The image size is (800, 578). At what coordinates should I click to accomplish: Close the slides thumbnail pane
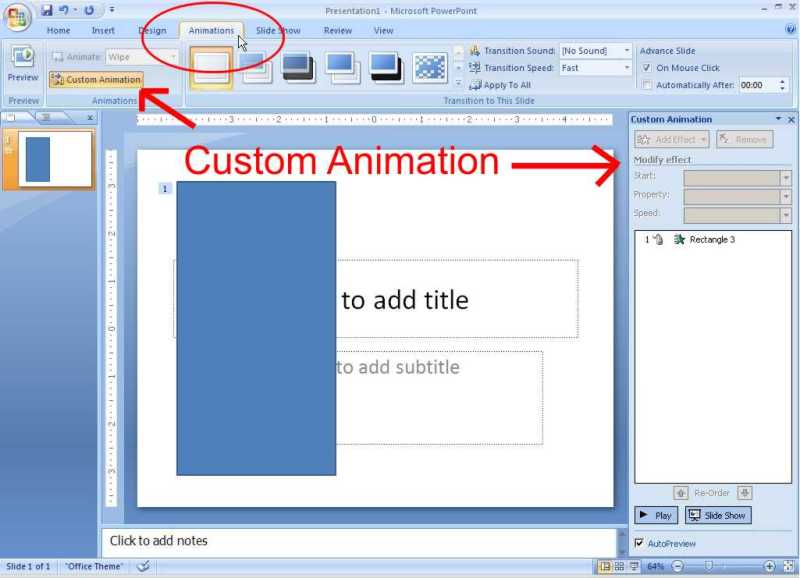tap(90, 118)
